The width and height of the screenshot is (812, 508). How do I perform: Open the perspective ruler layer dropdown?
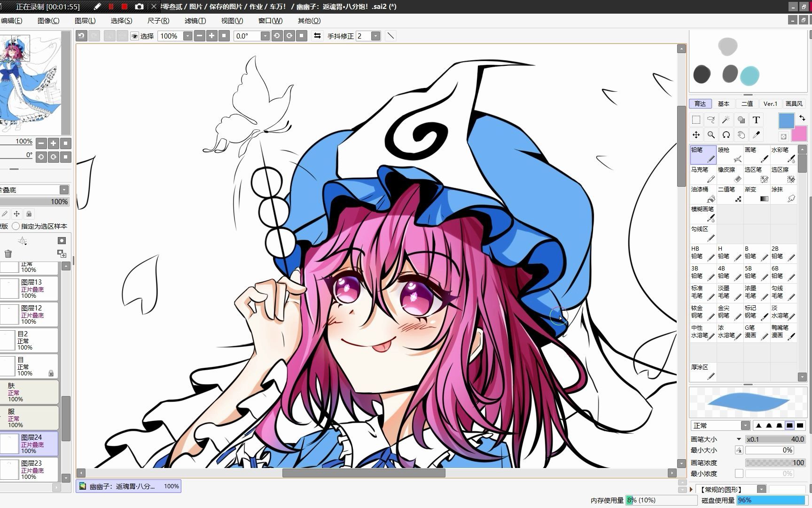pos(22,241)
